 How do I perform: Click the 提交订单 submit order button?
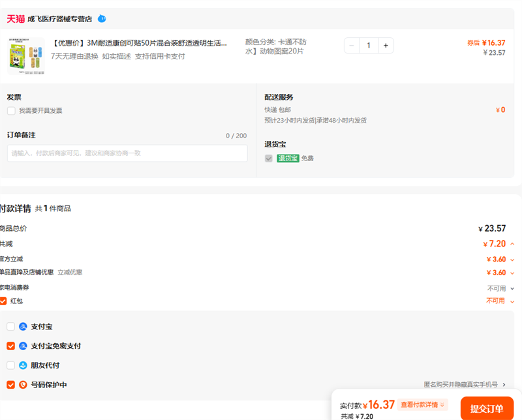point(486,409)
